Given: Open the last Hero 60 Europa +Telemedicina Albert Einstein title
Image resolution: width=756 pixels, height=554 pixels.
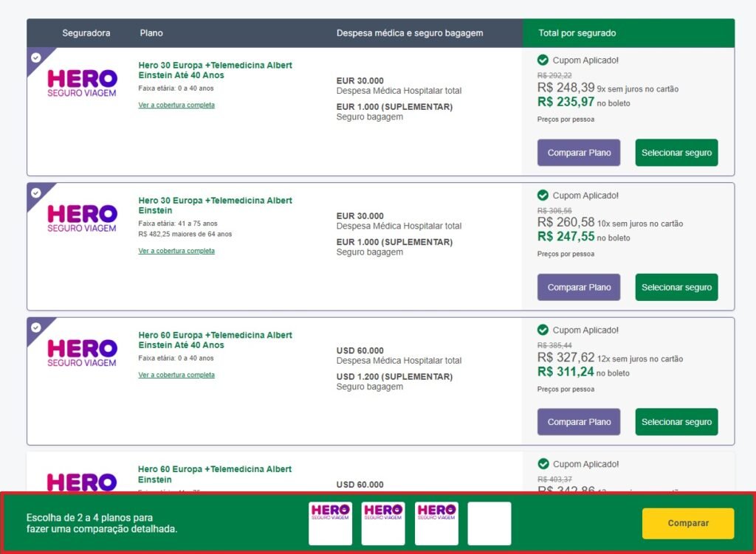Looking at the screenshot, I should (x=215, y=474).
